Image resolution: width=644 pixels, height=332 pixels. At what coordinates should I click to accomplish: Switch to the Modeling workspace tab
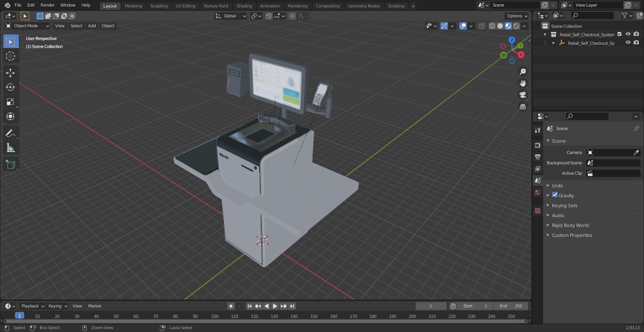point(133,6)
